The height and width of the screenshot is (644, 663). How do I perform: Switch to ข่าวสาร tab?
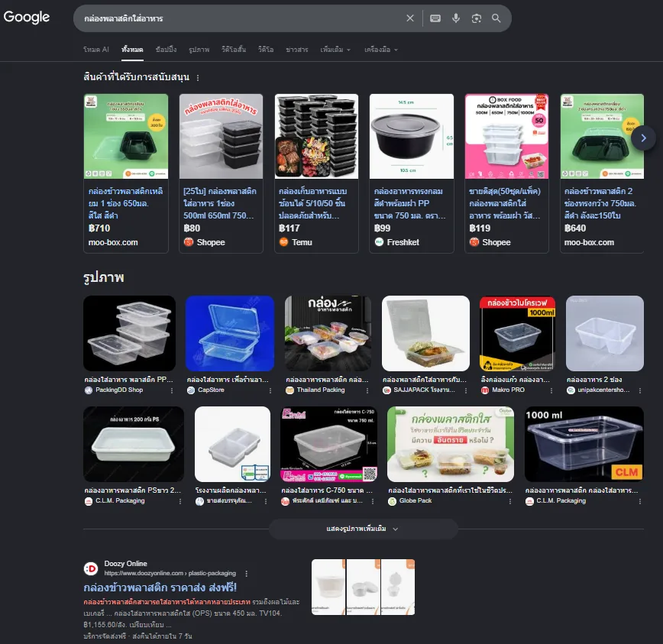(x=297, y=50)
